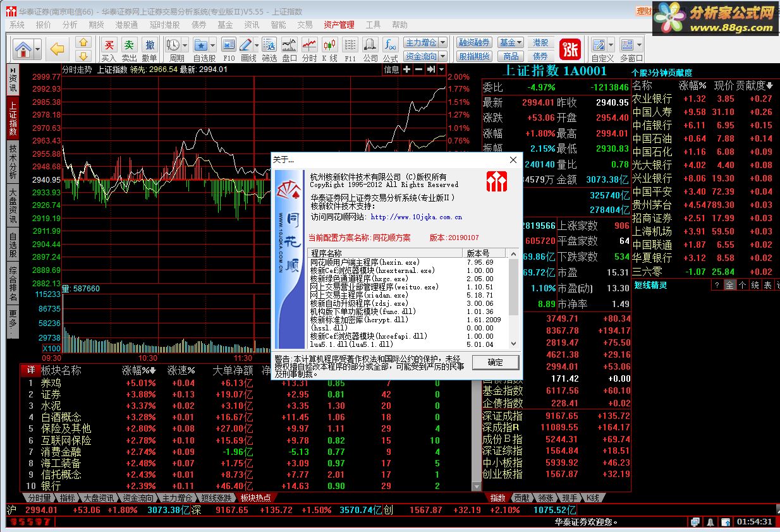The width and height of the screenshot is (780, 532).
Task: Toggle the 个 filter in 短线精灵
Action: (743, 285)
